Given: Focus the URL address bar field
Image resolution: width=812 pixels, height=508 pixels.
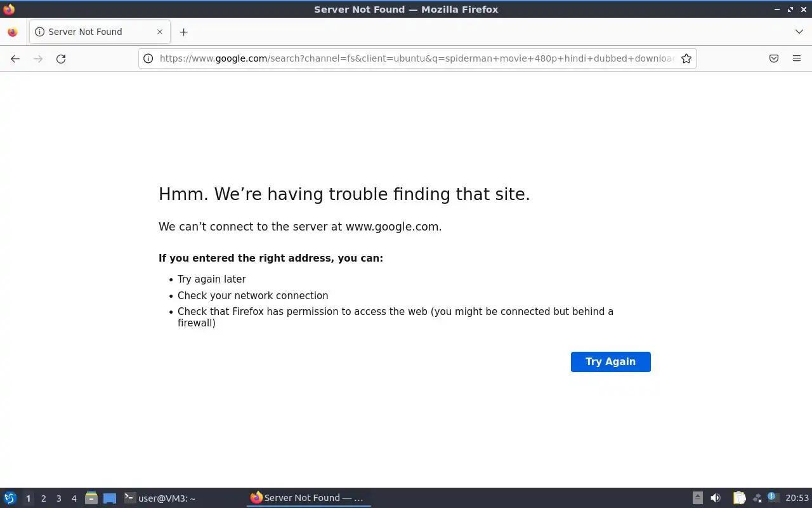Looking at the screenshot, I should pyautogui.click(x=416, y=58).
